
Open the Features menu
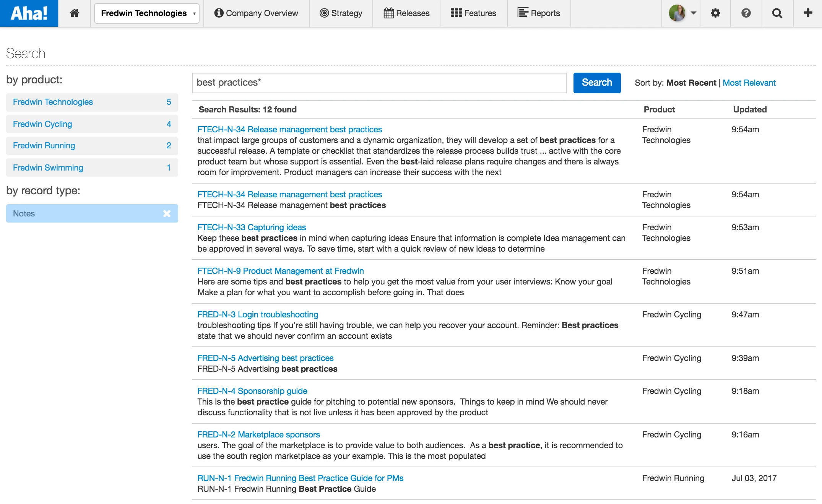click(473, 13)
